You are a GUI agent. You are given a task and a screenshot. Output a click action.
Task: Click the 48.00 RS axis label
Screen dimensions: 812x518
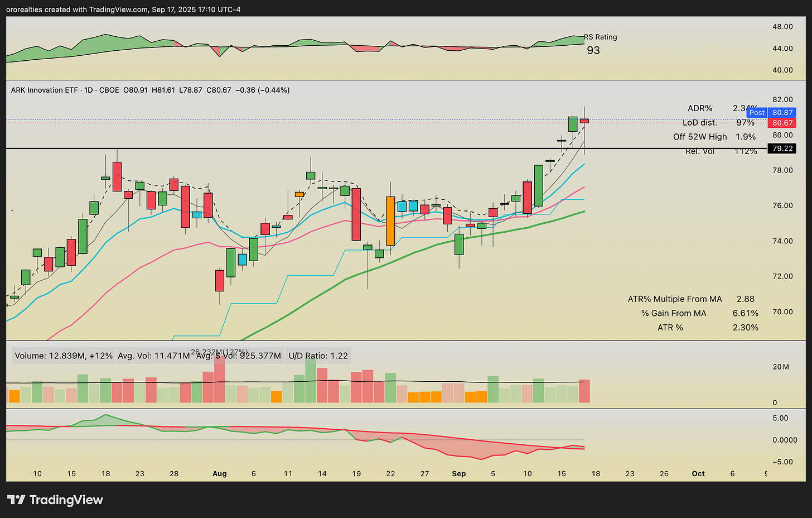[x=782, y=27]
